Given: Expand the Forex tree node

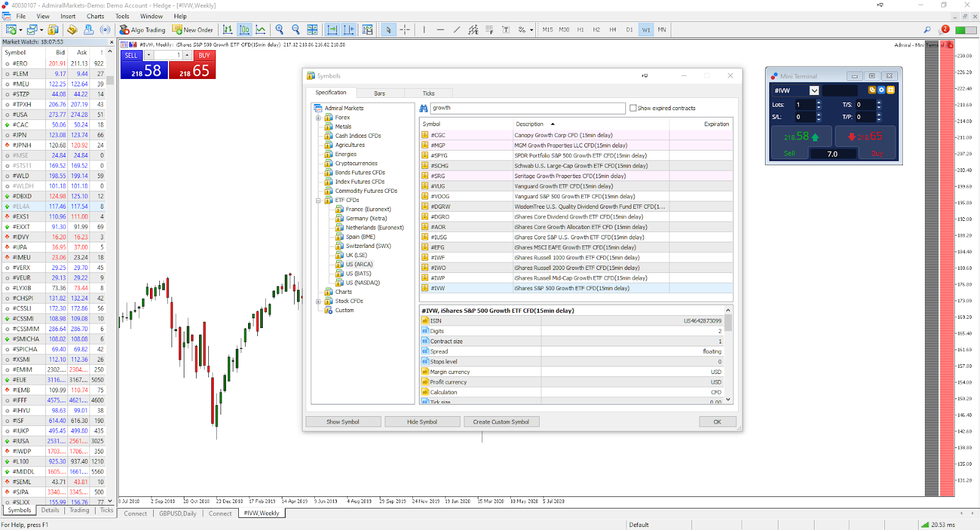Looking at the screenshot, I should pos(318,118).
